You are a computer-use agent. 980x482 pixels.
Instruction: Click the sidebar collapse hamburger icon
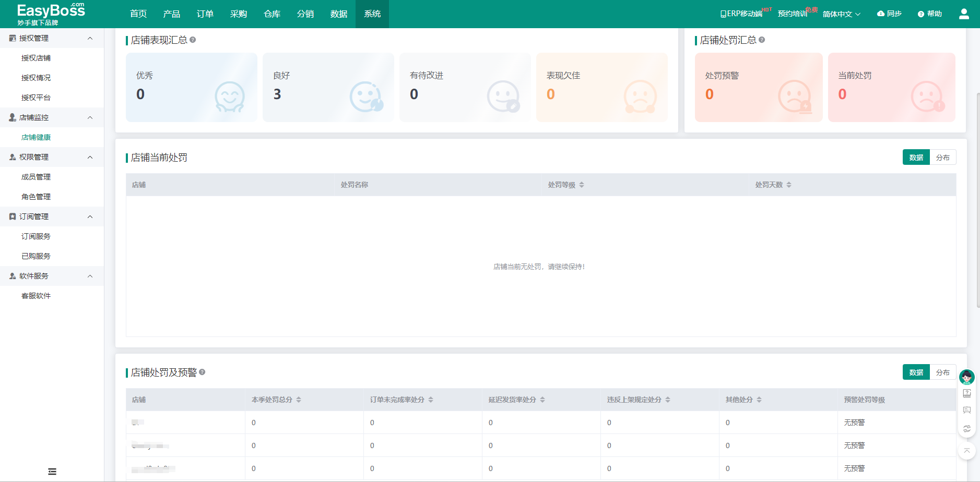pos(52,472)
